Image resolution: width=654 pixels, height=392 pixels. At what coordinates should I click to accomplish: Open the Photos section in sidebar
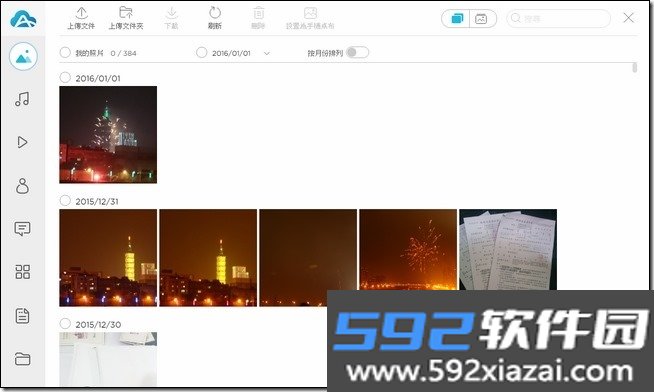tap(23, 56)
